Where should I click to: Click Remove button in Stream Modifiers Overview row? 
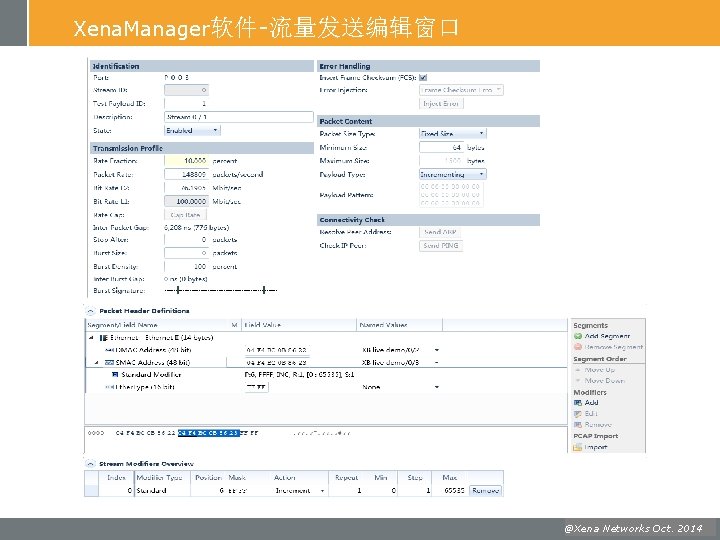tap(485, 491)
